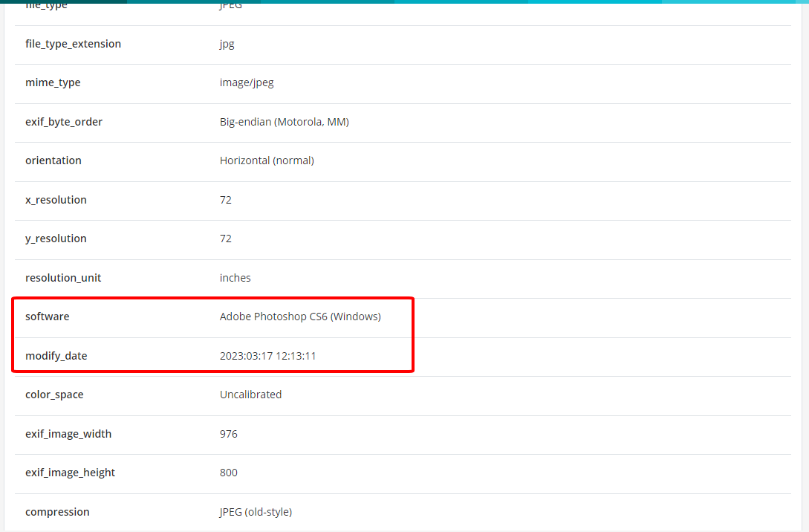The width and height of the screenshot is (809, 532).
Task: Select the Adobe Photoshop CS6 (Windows) text
Action: click(300, 317)
